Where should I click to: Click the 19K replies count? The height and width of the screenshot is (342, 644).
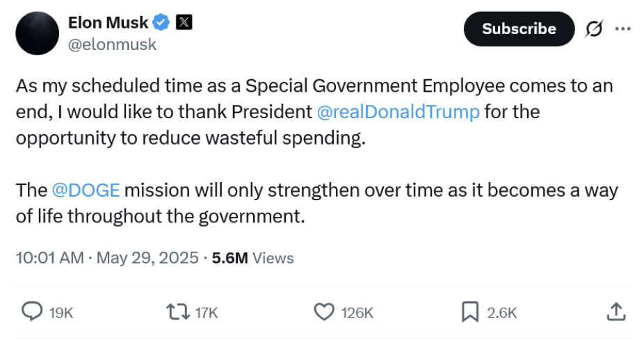[x=61, y=313]
